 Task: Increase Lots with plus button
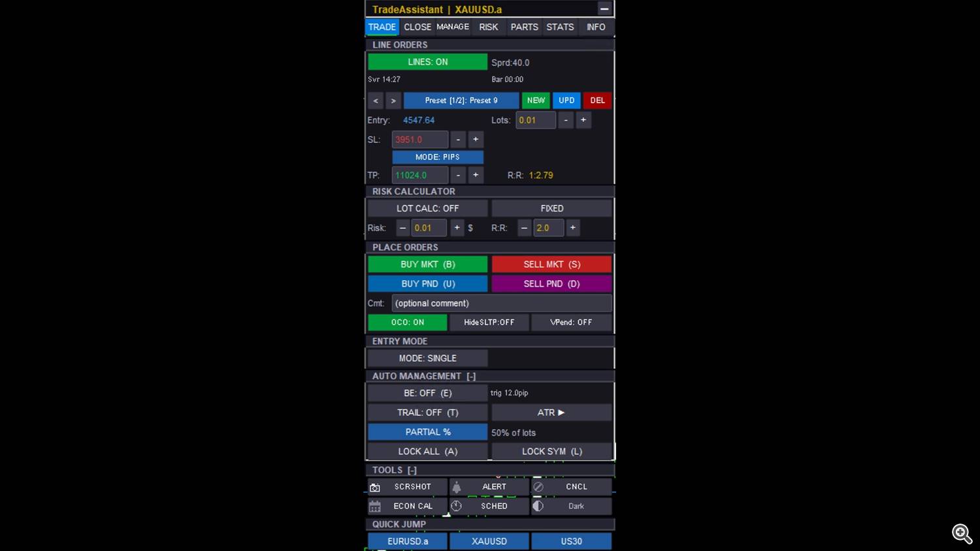(583, 120)
